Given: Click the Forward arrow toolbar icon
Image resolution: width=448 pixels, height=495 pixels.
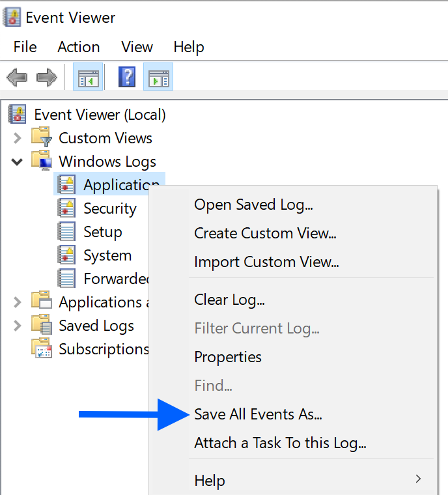Looking at the screenshot, I should pyautogui.click(x=47, y=79).
